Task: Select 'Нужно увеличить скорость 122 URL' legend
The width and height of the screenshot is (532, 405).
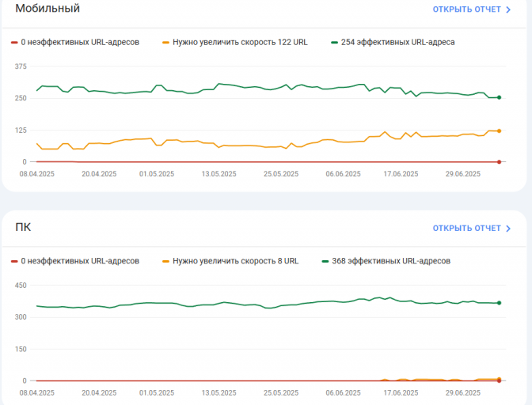Action: [240, 43]
